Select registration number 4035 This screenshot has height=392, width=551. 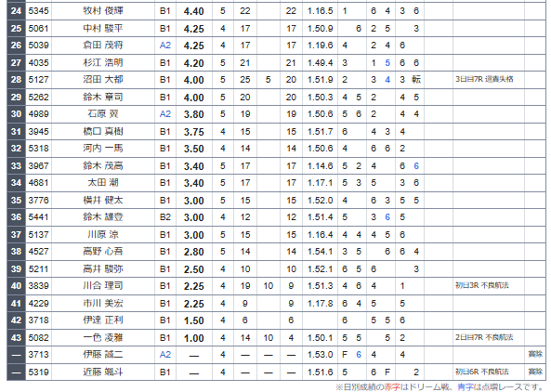(x=38, y=62)
